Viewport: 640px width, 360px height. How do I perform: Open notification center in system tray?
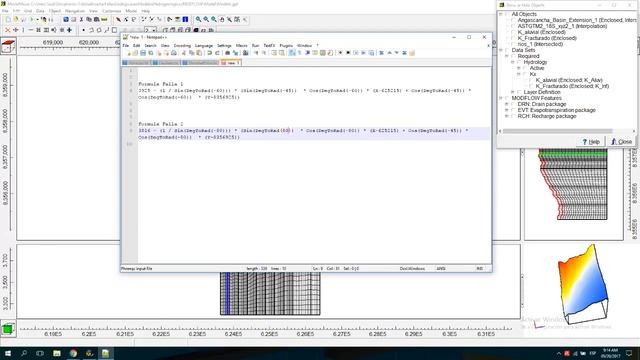pyautogui.click(x=629, y=353)
